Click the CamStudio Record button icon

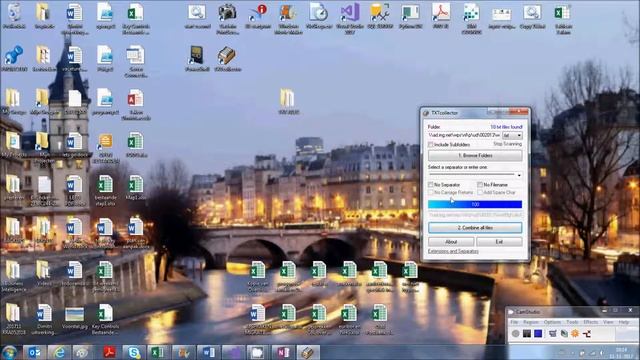(x=516, y=333)
